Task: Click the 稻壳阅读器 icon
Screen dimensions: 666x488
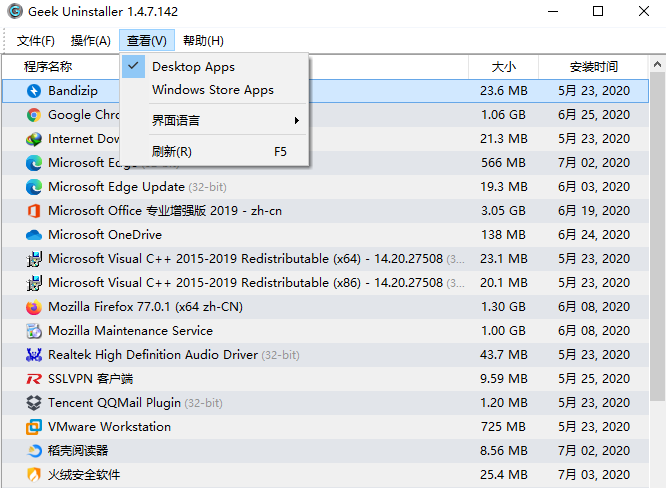Action: pos(34,451)
